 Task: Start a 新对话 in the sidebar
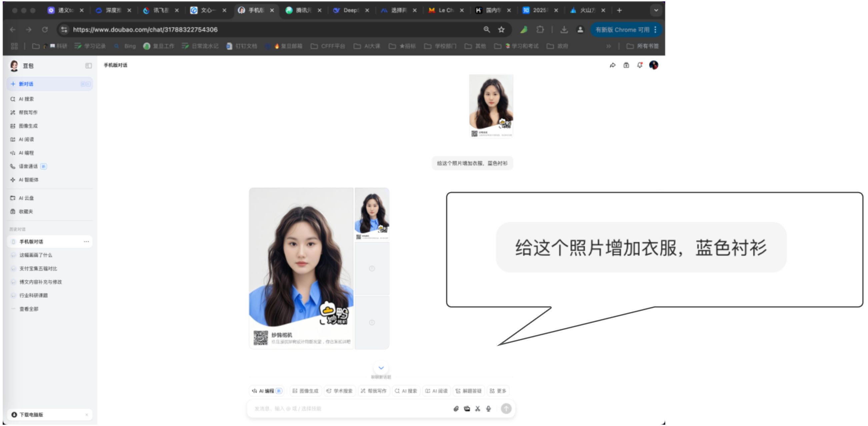coord(26,84)
